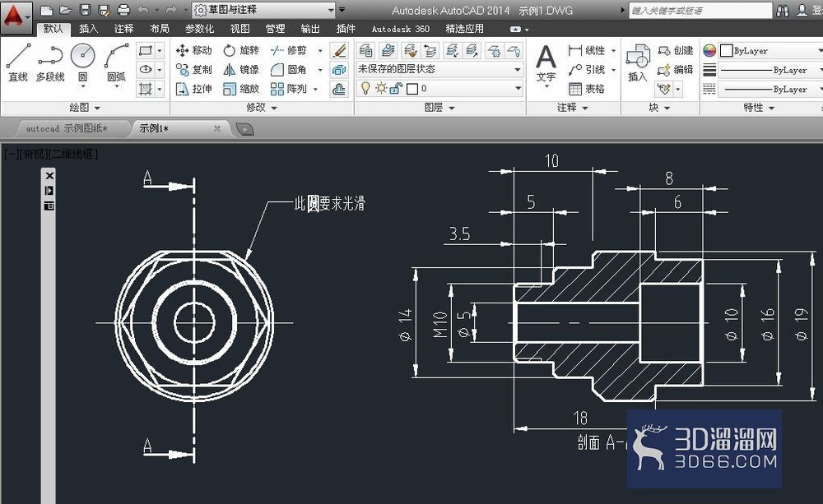Select the Line (直线) drawing tool
The image size is (823, 504).
pyautogui.click(x=18, y=63)
